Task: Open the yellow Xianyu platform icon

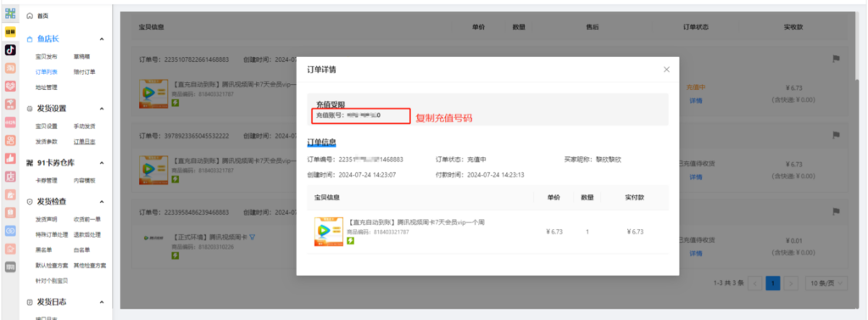Action: tap(10, 32)
